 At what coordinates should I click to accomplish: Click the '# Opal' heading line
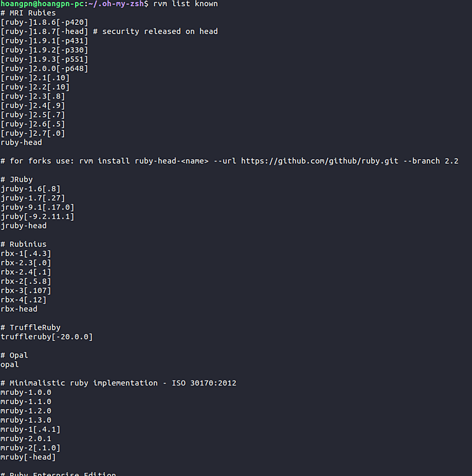pos(14,356)
